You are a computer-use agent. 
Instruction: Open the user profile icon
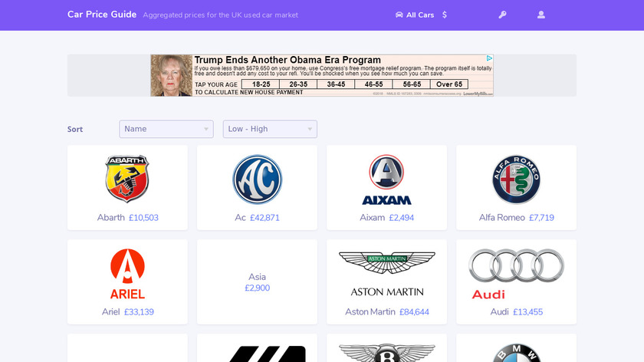click(x=541, y=15)
